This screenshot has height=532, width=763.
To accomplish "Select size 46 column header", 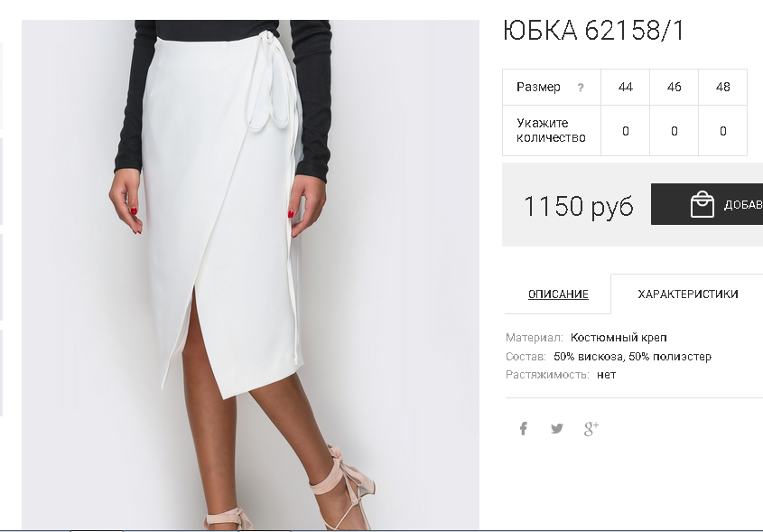I will tap(674, 87).
